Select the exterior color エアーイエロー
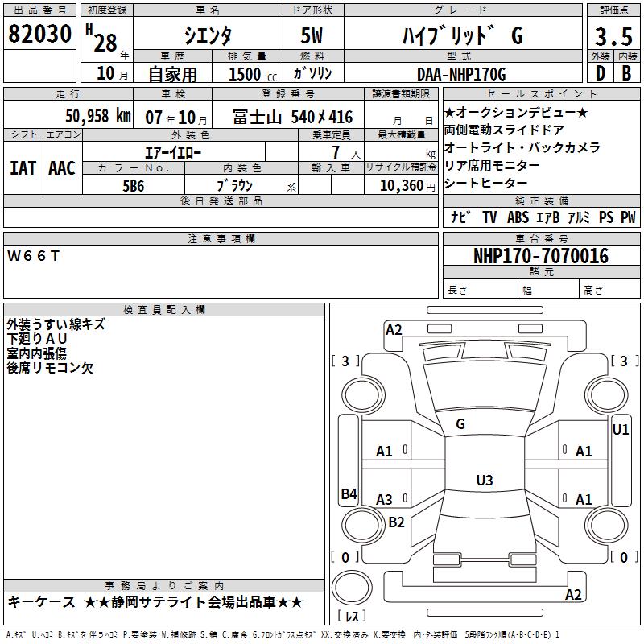644x644 pixels. coord(173,153)
